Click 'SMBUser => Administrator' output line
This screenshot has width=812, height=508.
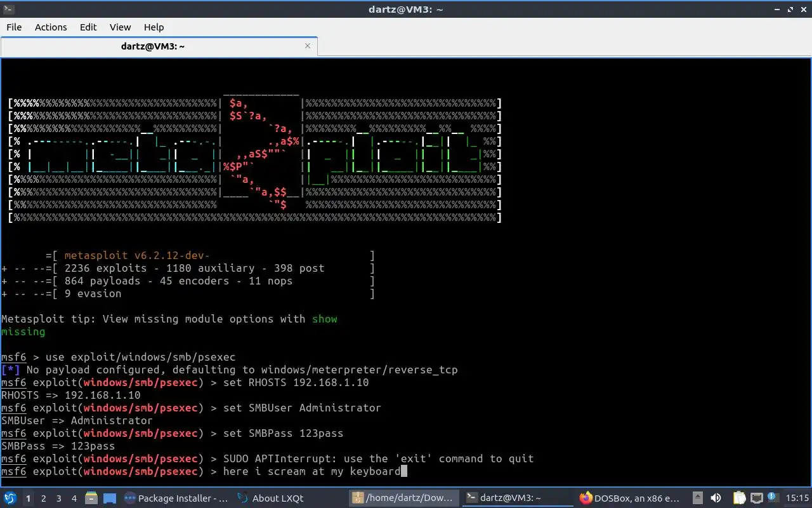(x=77, y=420)
